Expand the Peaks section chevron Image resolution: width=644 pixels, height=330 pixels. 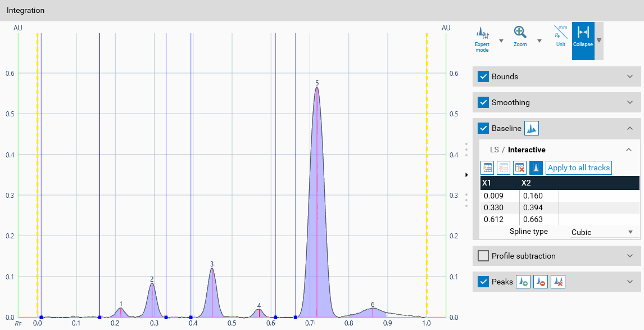pos(630,282)
